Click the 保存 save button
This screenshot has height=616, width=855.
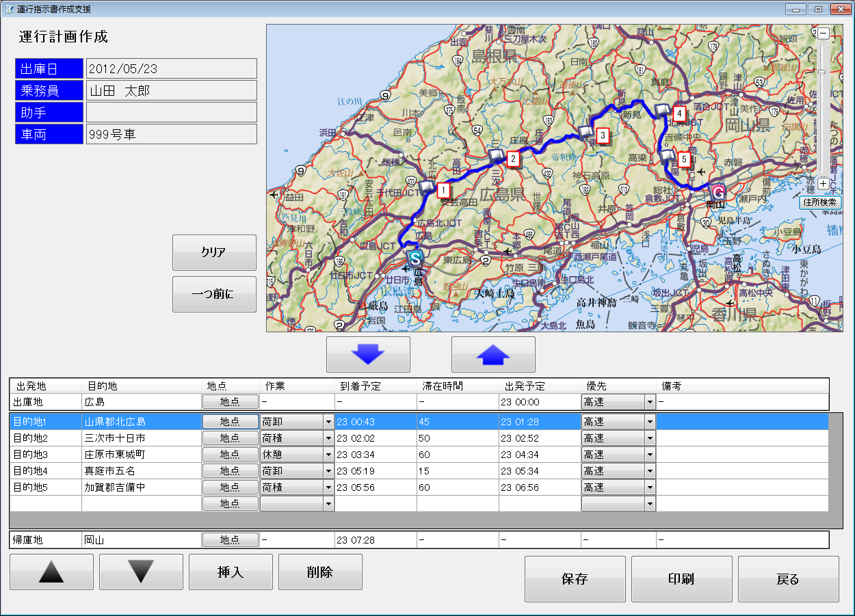(575, 579)
